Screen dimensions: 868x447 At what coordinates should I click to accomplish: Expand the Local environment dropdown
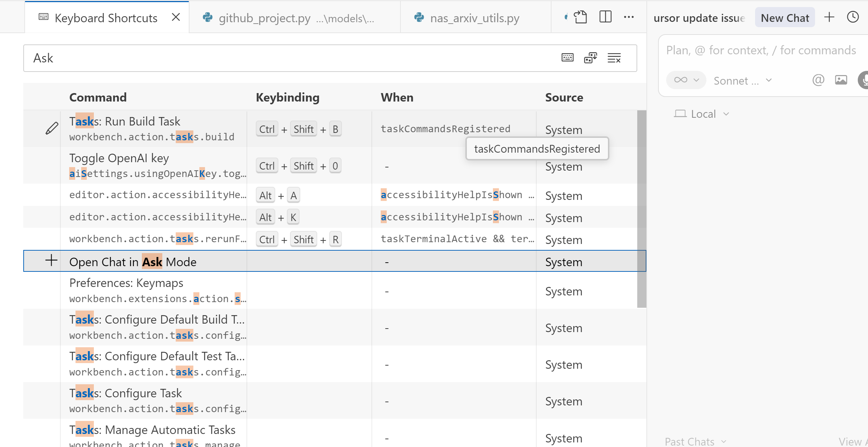click(701, 114)
